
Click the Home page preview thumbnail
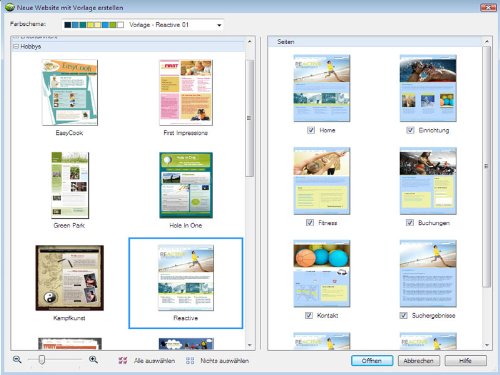tap(322, 88)
